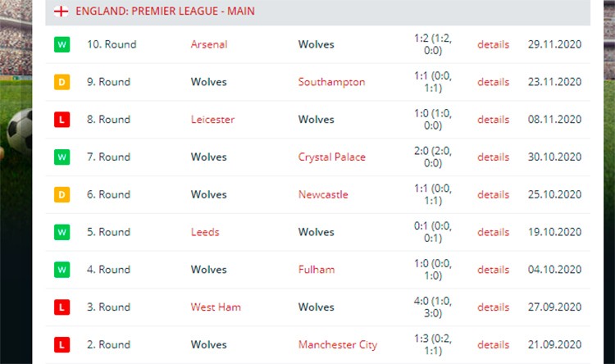This screenshot has height=364, width=615.
Task: Click the red L badge for 2. Round
Action: 62,345
